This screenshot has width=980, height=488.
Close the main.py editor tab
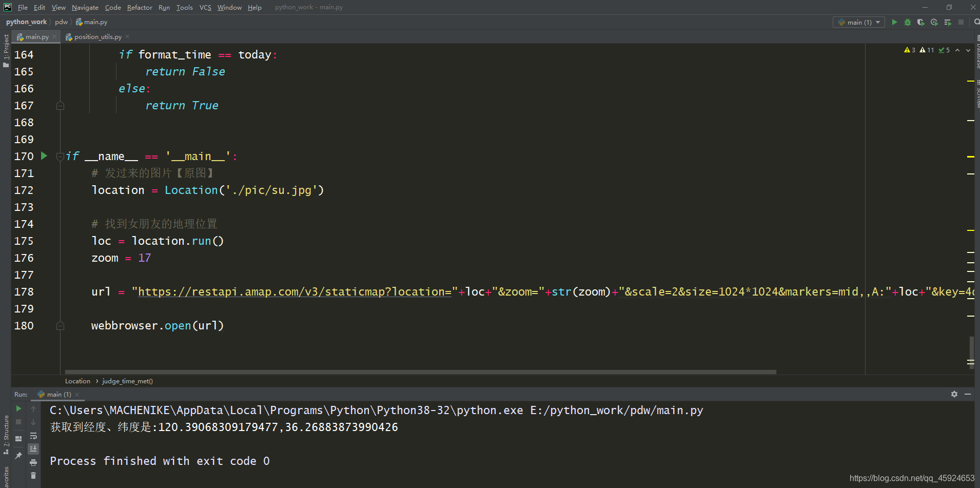coord(54,36)
